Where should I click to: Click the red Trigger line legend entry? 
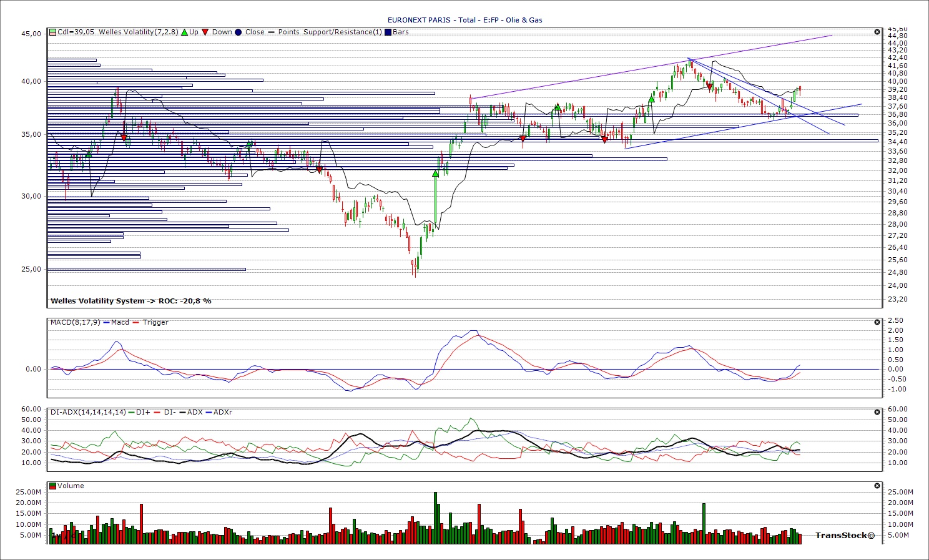click(x=150, y=322)
